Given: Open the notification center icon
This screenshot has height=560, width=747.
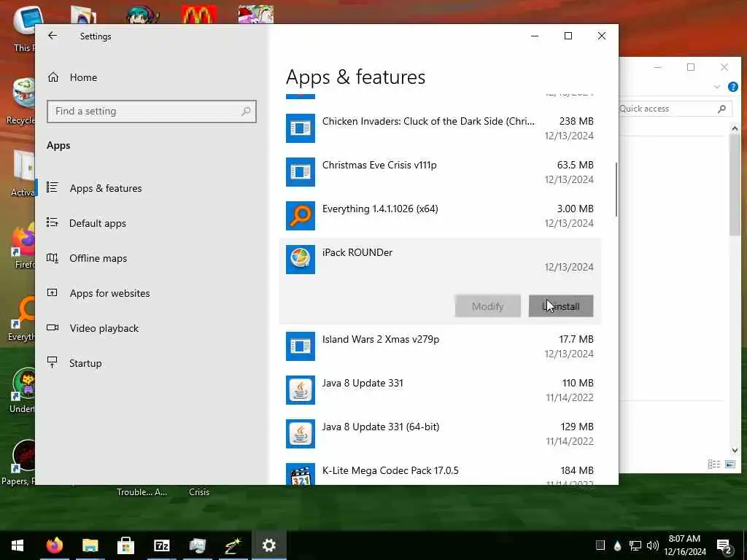Looking at the screenshot, I should click(724, 545).
